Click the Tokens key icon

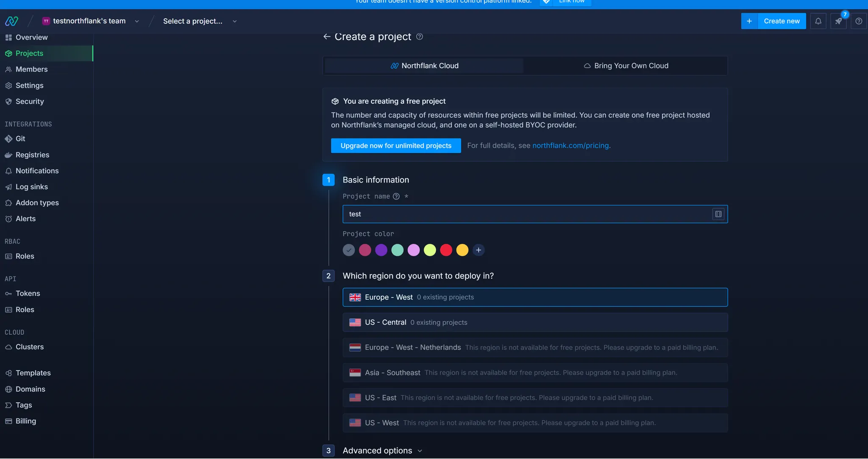click(x=8, y=294)
